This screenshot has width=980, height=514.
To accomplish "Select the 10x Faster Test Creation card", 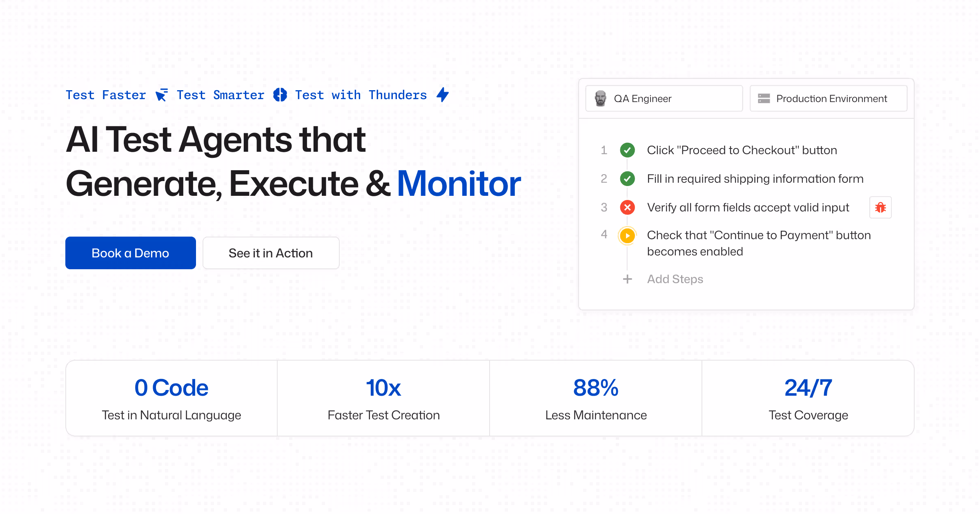I will coord(383,399).
